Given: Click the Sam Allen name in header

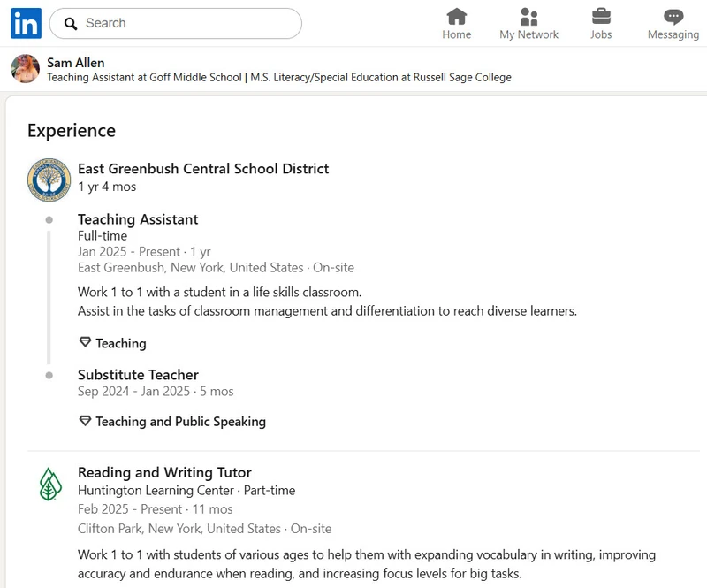Looking at the screenshot, I should click(76, 63).
